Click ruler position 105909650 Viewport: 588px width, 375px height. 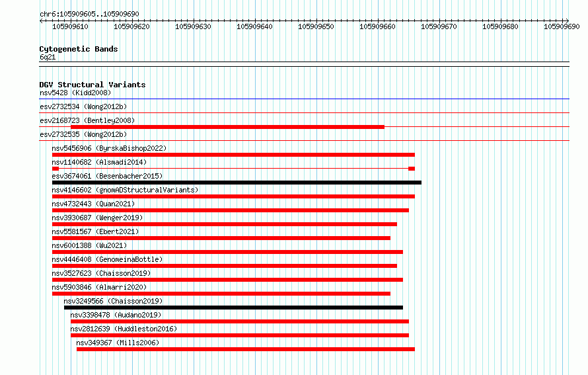316,26
